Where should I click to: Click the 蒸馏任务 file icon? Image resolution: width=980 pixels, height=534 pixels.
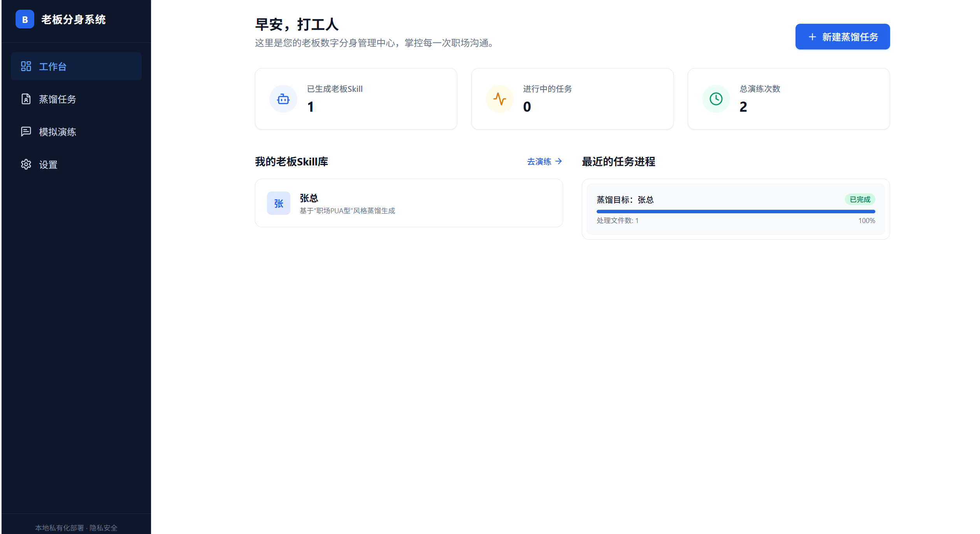coord(26,99)
